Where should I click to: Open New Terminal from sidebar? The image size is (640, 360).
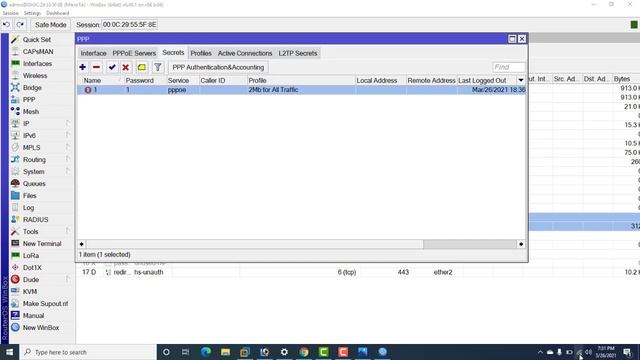pyautogui.click(x=42, y=244)
